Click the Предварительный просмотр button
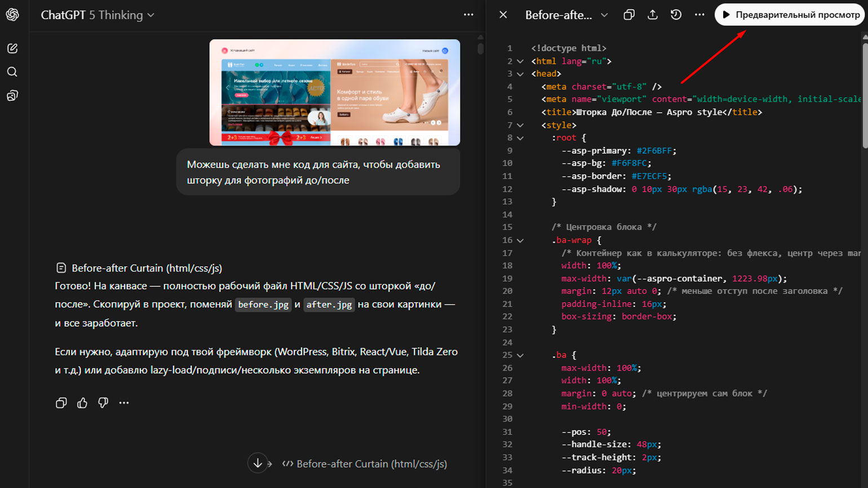Viewport: 868px width, 488px height. click(x=790, y=15)
